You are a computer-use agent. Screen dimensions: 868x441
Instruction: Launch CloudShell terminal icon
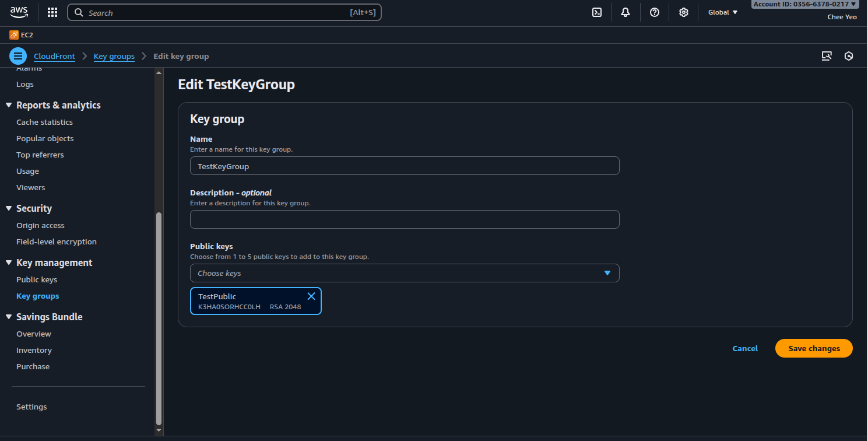(597, 12)
